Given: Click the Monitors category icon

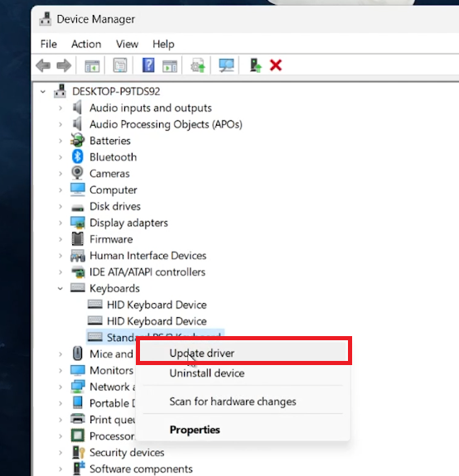Looking at the screenshot, I should (78, 370).
